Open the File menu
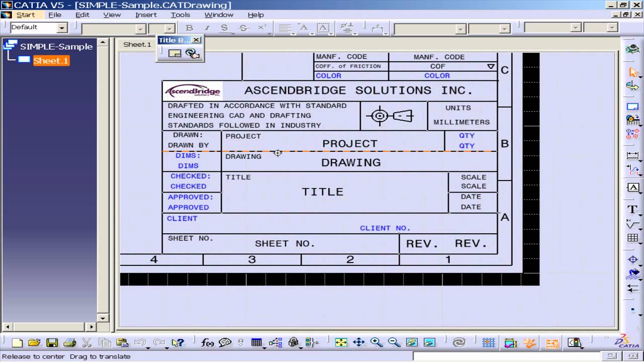644x362 pixels. (x=55, y=15)
